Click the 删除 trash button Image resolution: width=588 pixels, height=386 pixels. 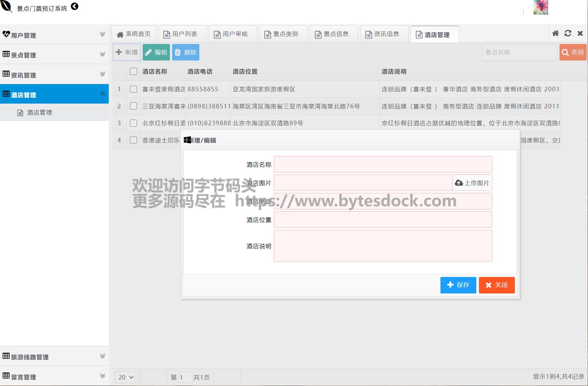[185, 52]
